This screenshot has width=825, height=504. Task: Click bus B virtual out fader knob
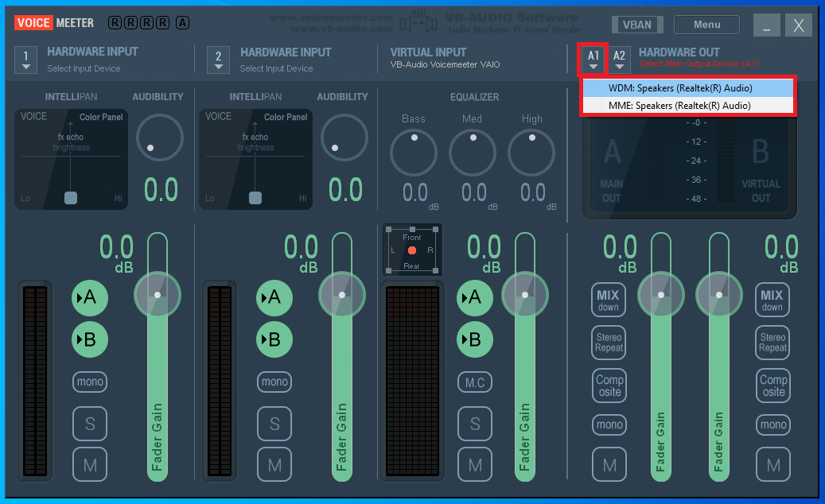(718, 295)
